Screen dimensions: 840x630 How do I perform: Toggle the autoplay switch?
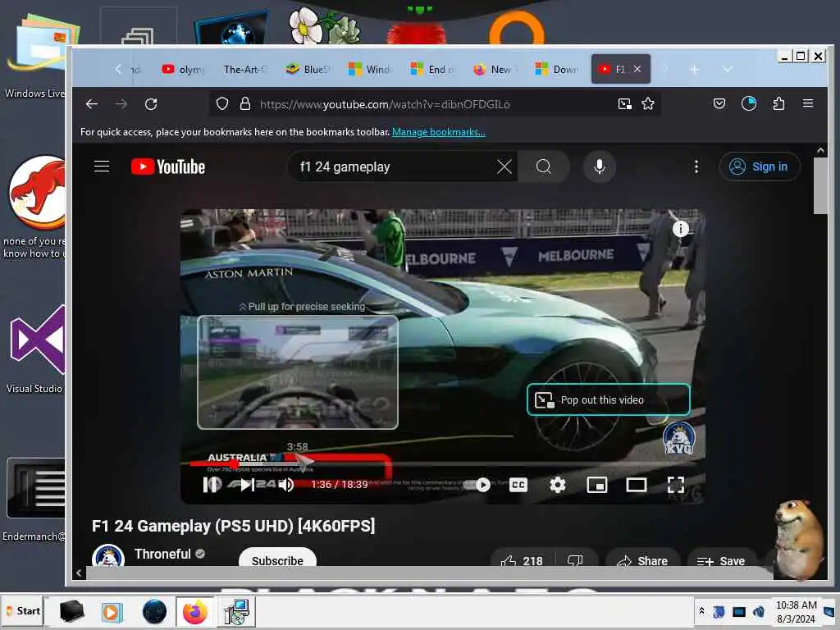point(478,485)
